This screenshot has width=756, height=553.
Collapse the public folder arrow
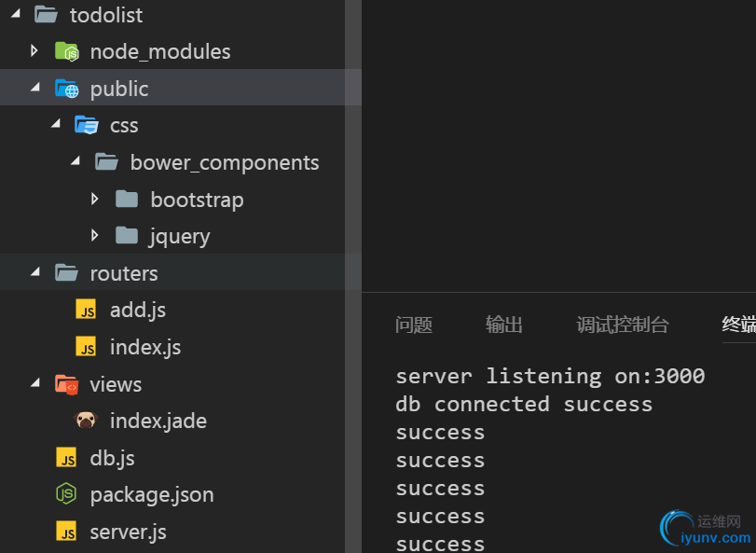click(x=35, y=88)
